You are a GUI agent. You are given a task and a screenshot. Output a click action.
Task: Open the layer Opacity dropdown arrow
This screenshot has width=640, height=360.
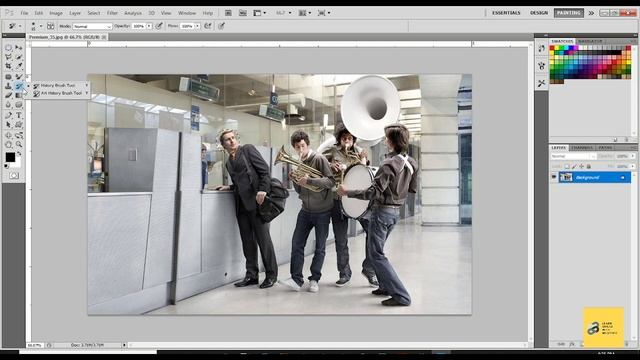(x=633, y=156)
